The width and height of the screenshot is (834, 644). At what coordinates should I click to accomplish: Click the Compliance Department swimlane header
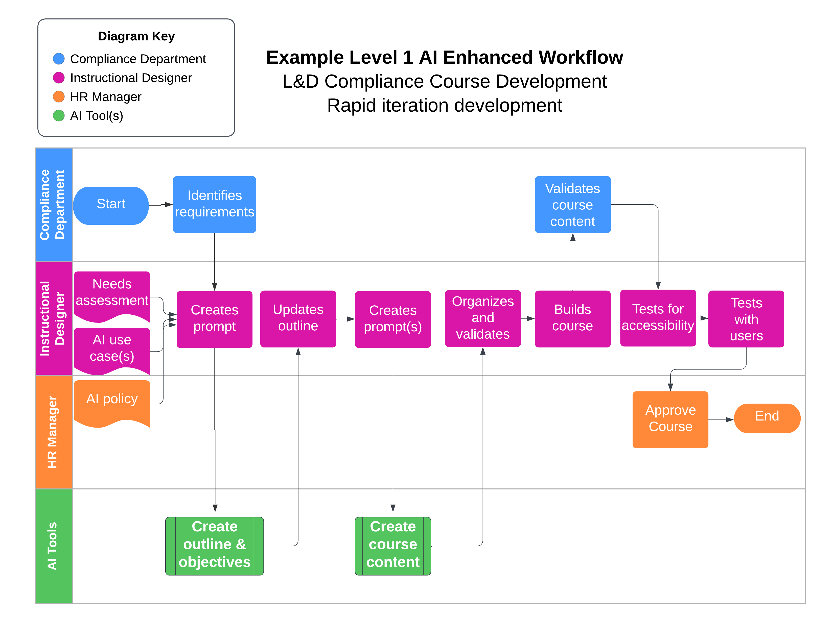pyautogui.click(x=54, y=205)
